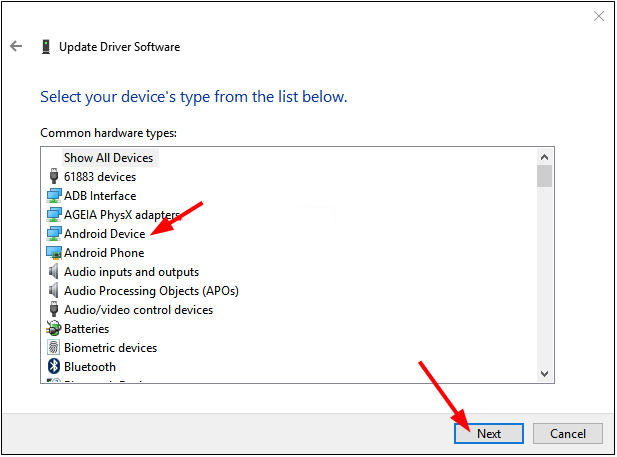Select Android Device from hardware types
Image resolution: width=617 pixels, height=457 pixels.
pyautogui.click(x=105, y=234)
